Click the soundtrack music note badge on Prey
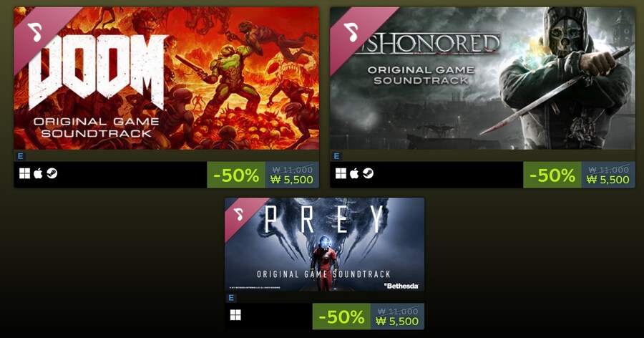The height and width of the screenshot is (338, 644). pos(238,214)
